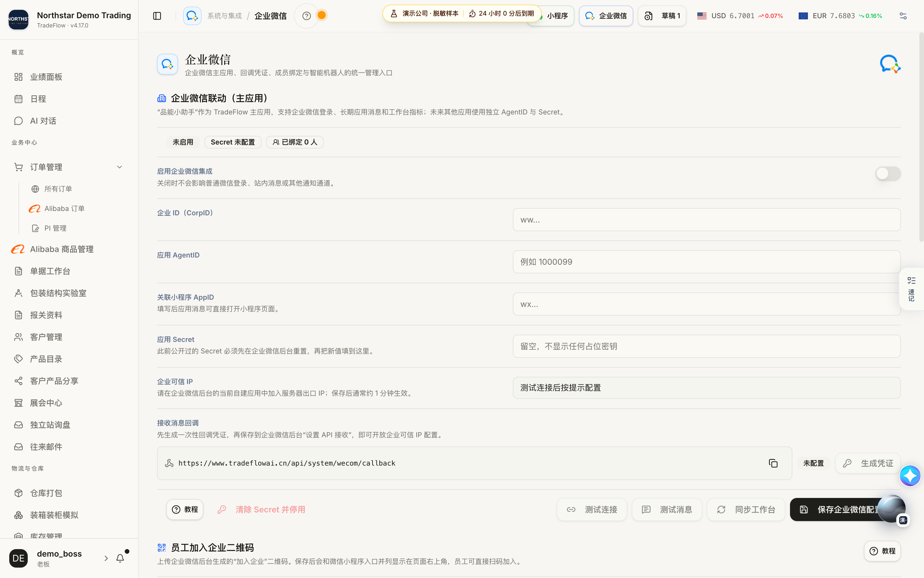Open 教程 in QR code section
This screenshot has width=924, height=578.
click(882, 551)
